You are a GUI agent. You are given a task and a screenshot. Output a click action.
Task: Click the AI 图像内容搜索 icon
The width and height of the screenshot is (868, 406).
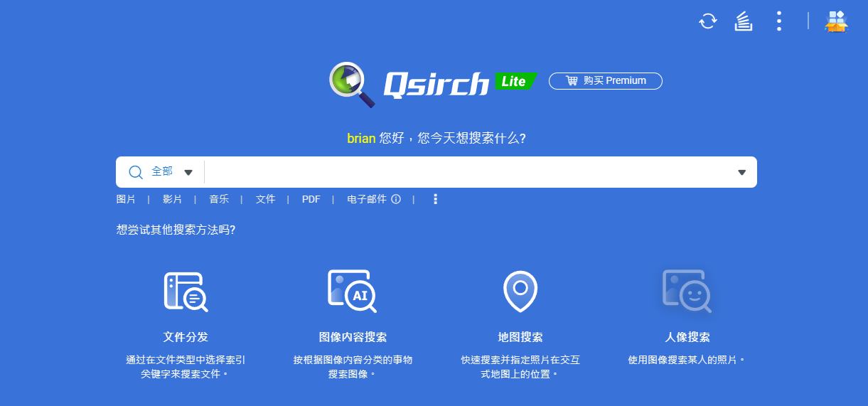pos(352,291)
